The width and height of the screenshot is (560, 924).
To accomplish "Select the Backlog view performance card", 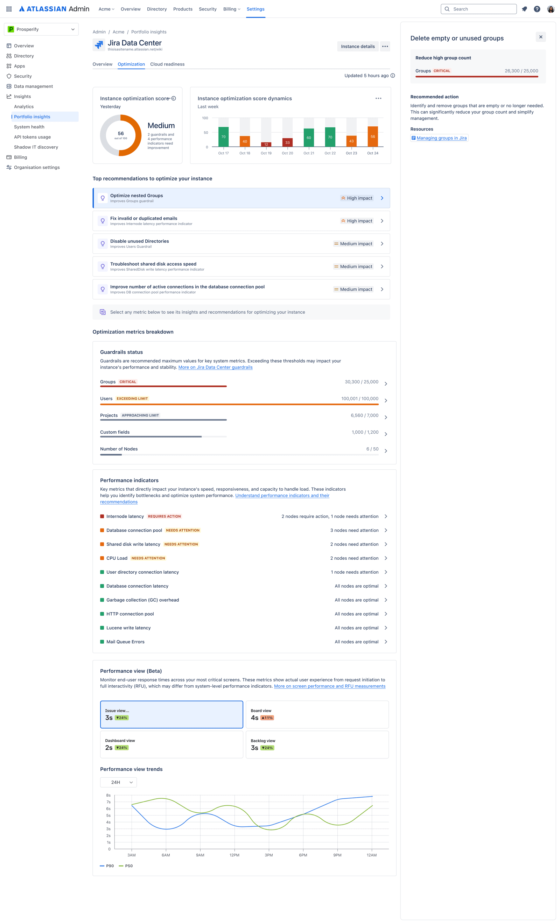I will pyautogui.click(x=317, y=744).
